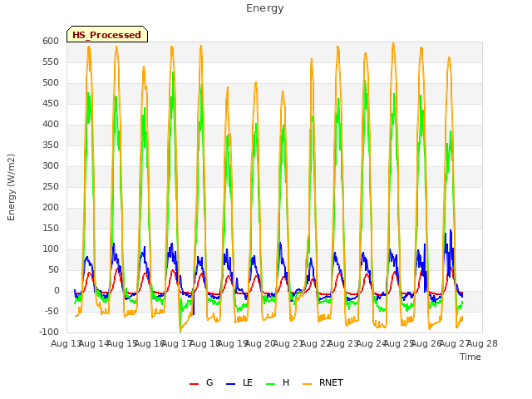This screenshot has width=532, height=399.
Task: Select the G legend label
Action: (209, 382)
